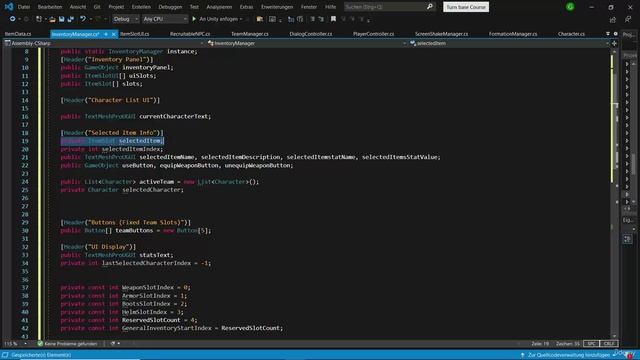Viewport: 640px width, 360px height.
Task: Click the notifications bell icon in status bar
Action: [x=630, y=355]
